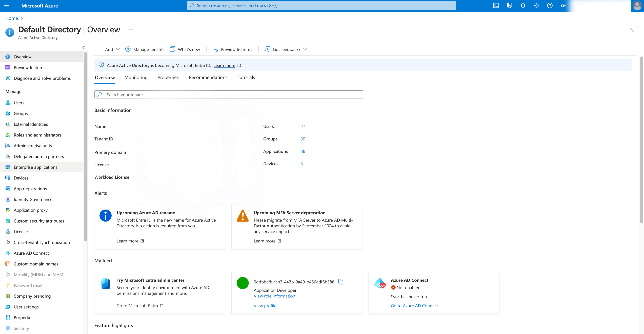
Task: Open the portal hamburger menu
Action: coord(7,6)
